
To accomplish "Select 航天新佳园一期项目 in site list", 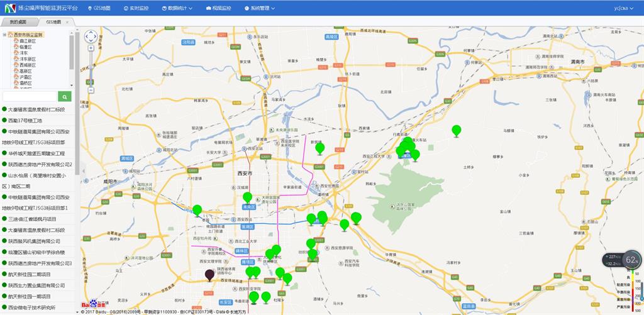I will coord(29,297).
